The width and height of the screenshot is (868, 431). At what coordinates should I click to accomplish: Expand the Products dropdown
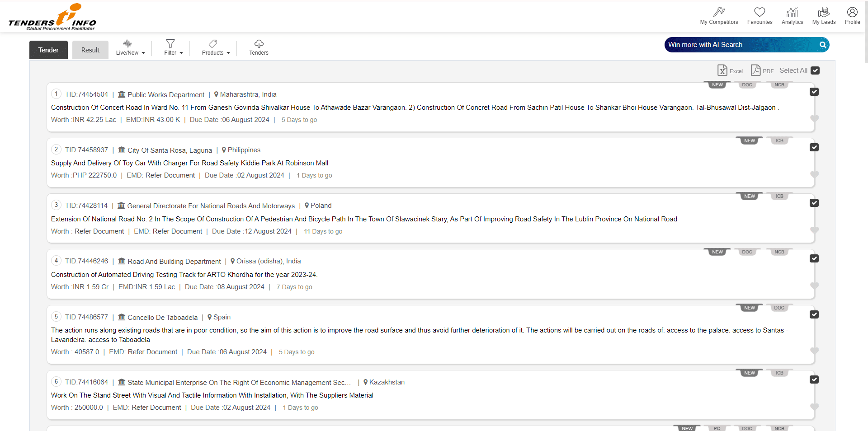coord(216,47)
